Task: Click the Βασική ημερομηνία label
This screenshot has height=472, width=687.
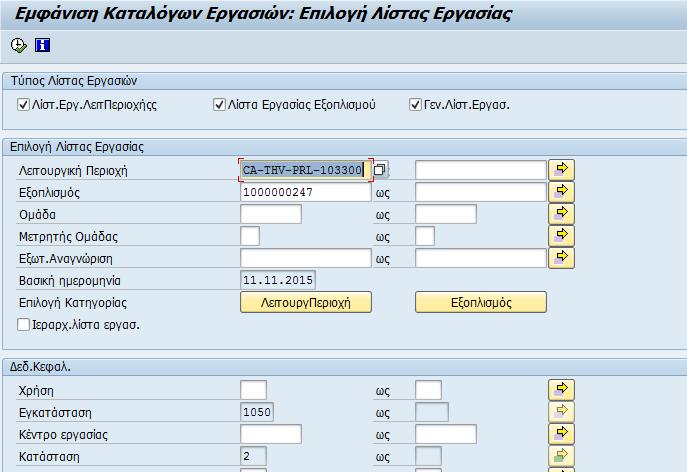Action: [x=70, y=280]
